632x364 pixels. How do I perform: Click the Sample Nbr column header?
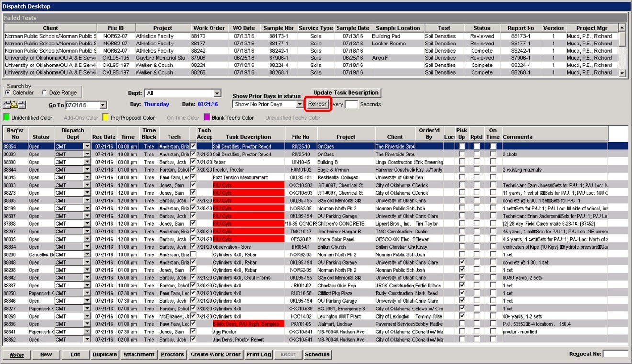[279, 28]
